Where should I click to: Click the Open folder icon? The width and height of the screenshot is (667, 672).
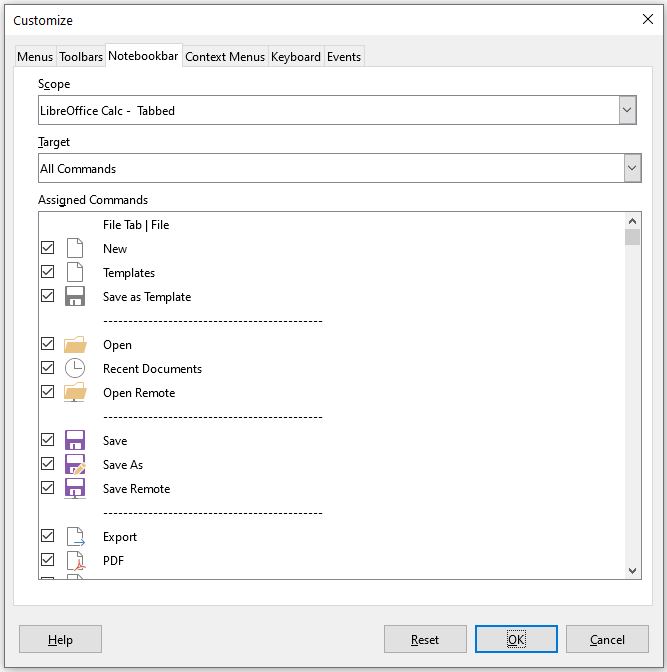pyautogui.click(x=75, y=344)
